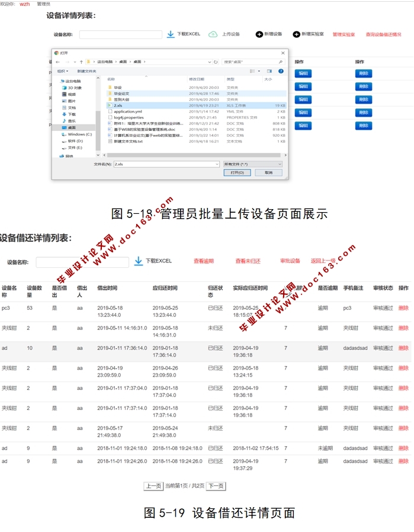Viewport: 414px width, 532px height.
Task: Click 删除 in the pc3 borrow row
Action: point(403,308)
